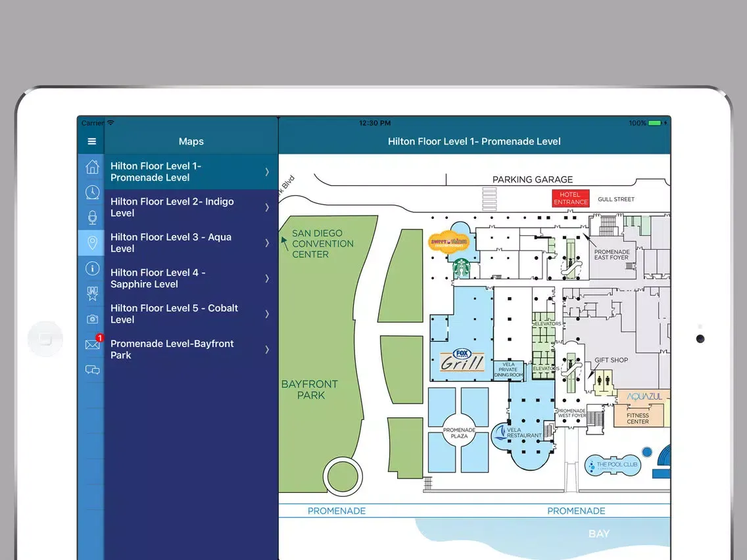Tap the map title header text
The height and width of the screenshot is (560, 747).
click(x=474, y=141)
